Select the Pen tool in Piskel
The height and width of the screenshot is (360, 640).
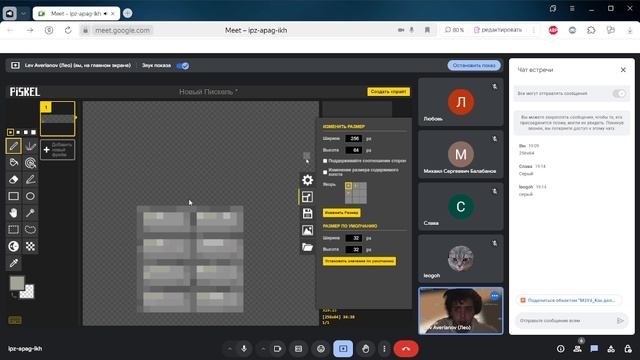[13, 146]
